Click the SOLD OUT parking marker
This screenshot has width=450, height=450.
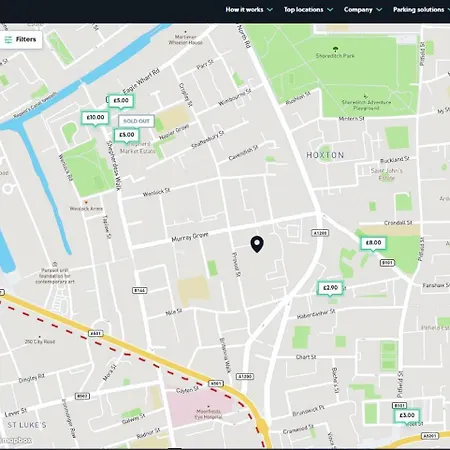[x=136, y=121]
